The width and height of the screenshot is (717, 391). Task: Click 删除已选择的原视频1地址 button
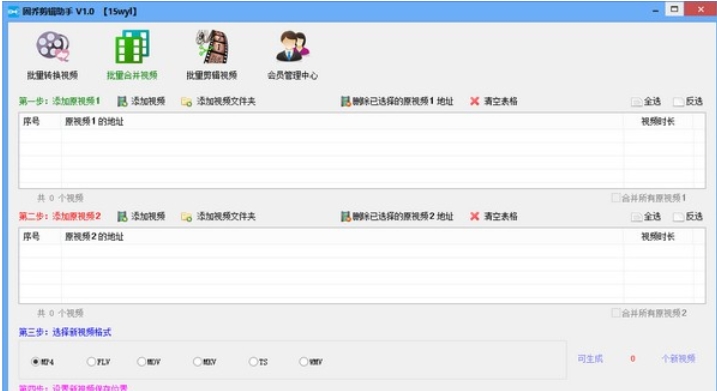tap(397, 101)
